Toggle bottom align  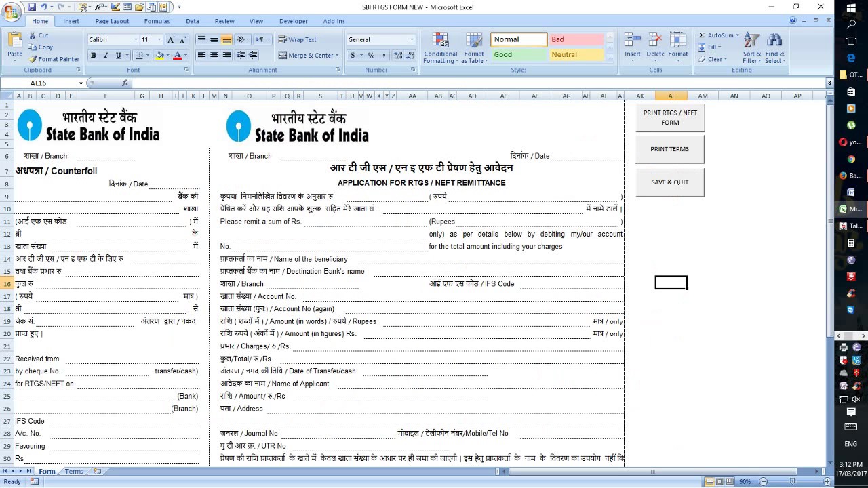click(226, 40)
